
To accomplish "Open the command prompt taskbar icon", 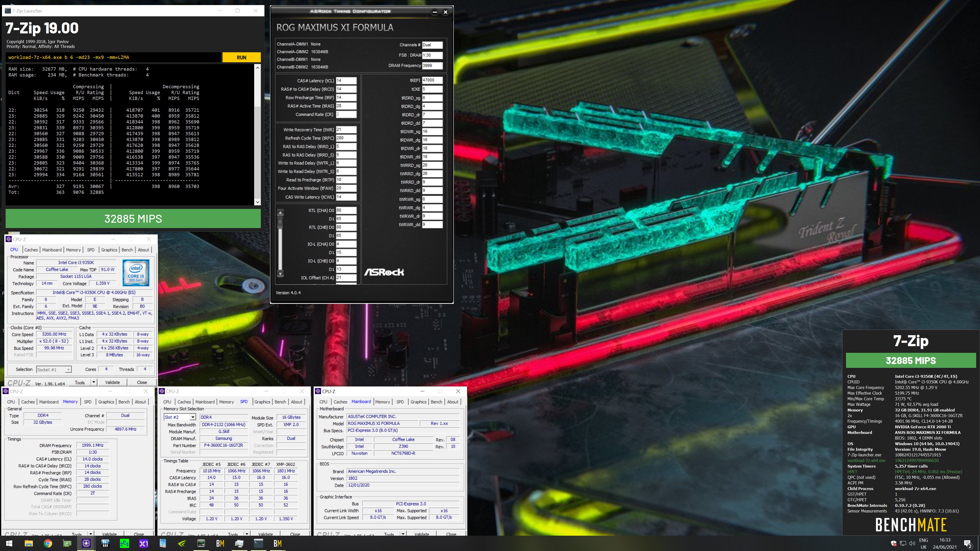I will [258, 543].
